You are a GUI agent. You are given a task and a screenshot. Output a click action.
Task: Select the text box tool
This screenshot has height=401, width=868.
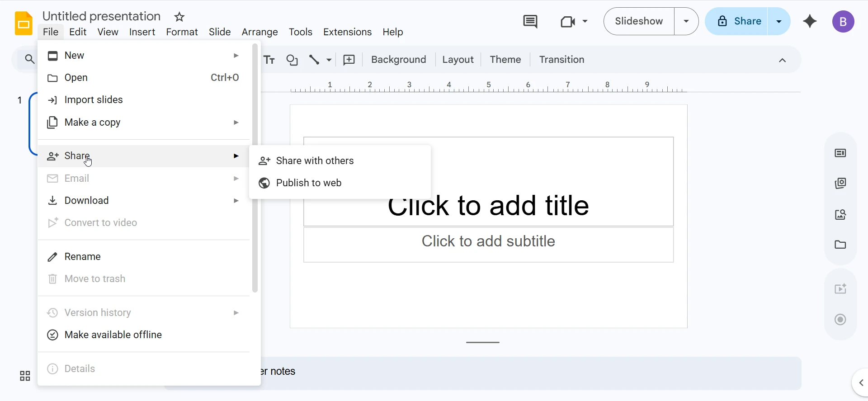click(269, 60)
